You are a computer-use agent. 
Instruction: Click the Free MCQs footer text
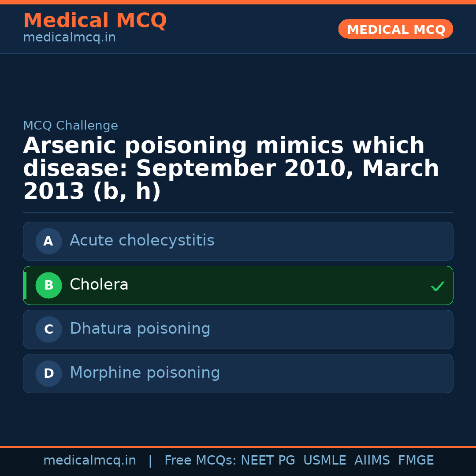click(x=201, y=461)
